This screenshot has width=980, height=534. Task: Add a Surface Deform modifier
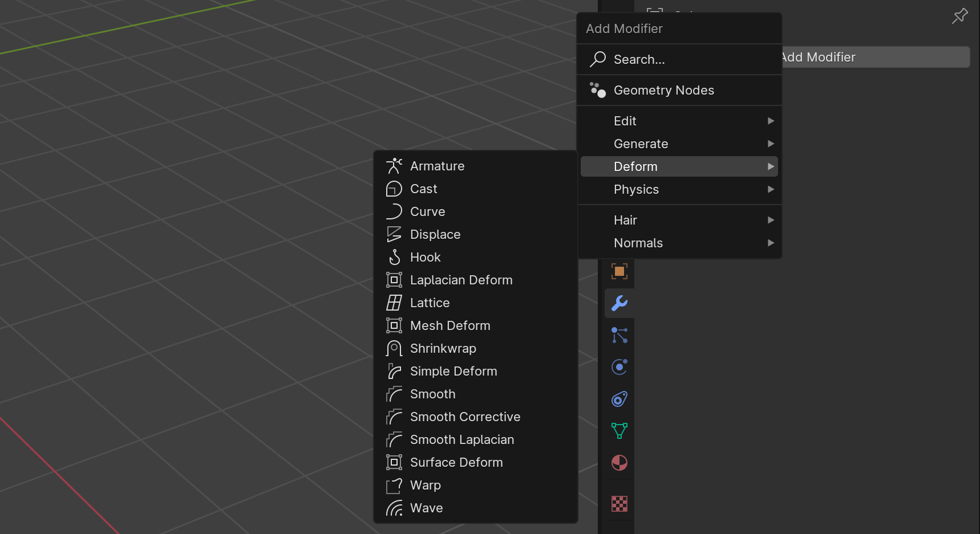(x=476, y=462)
